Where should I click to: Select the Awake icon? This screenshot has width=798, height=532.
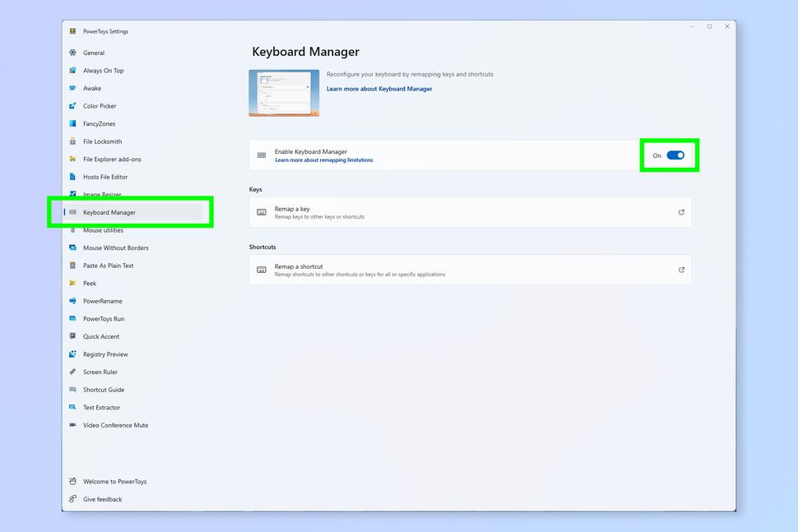coord(74,88)
